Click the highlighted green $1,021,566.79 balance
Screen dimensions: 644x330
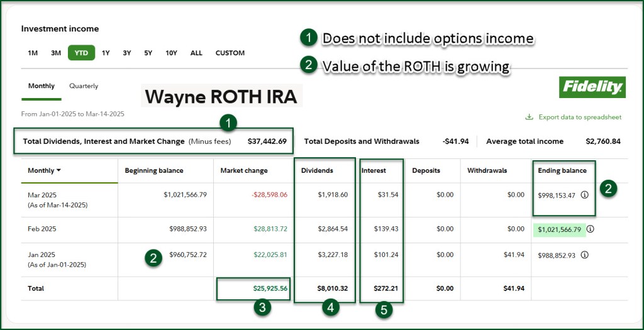559,229
